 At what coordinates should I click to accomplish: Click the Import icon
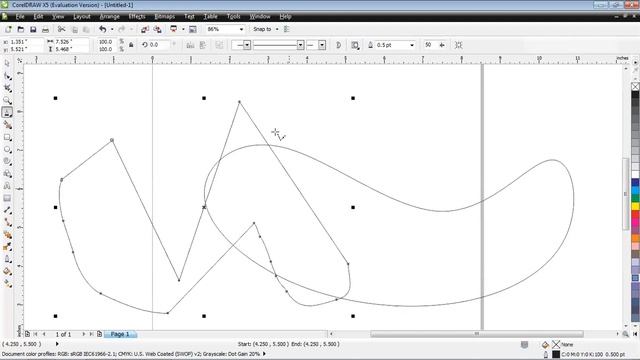[x=145, y=29]
